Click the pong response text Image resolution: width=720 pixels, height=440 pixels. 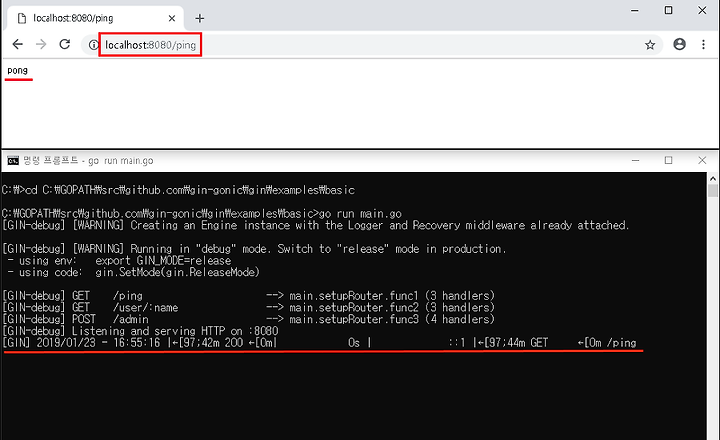[17, 71]
